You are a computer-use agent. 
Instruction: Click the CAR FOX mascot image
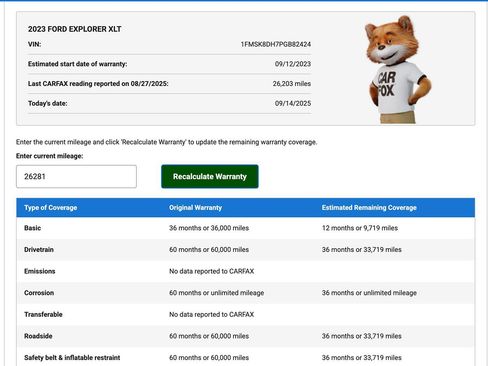click(x=397, y=69)
